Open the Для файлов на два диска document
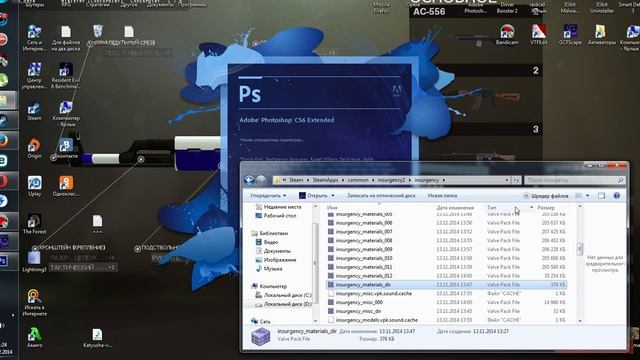The width and height of the screenshot is (640, 360). tap(66, 38)
